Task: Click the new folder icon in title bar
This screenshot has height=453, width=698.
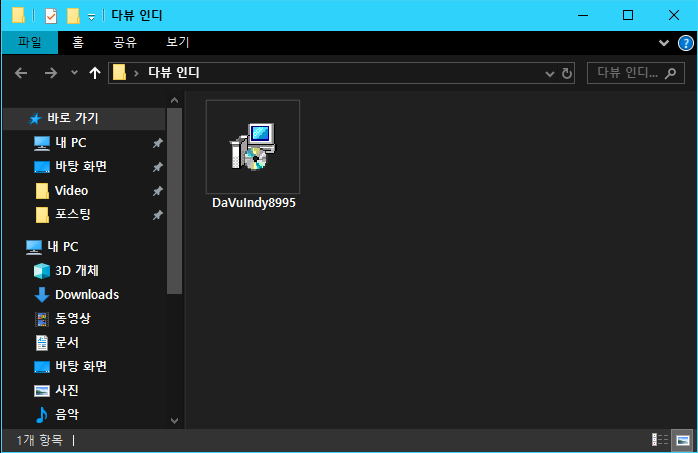Action: click(73, 16)
